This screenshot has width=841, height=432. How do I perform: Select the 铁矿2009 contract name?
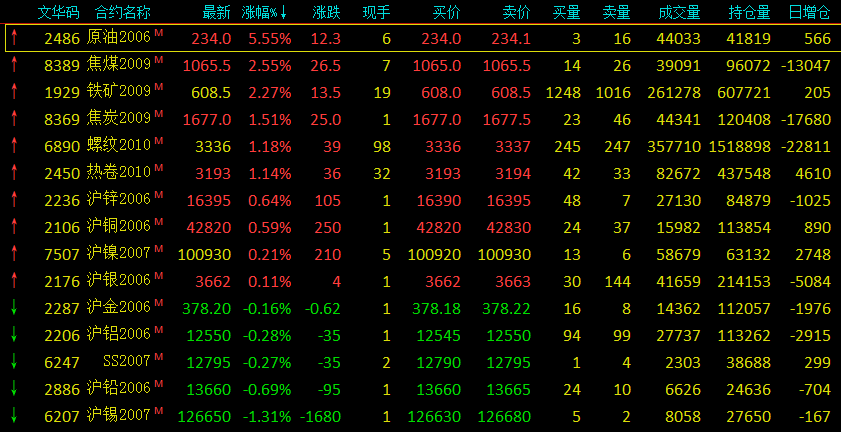(119, 92)
